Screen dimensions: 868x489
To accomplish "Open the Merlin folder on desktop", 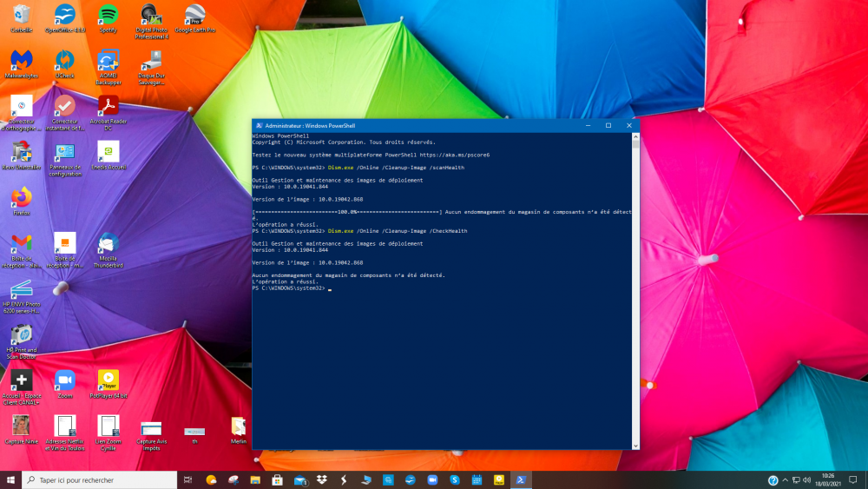I will click(x=238, y=426).
